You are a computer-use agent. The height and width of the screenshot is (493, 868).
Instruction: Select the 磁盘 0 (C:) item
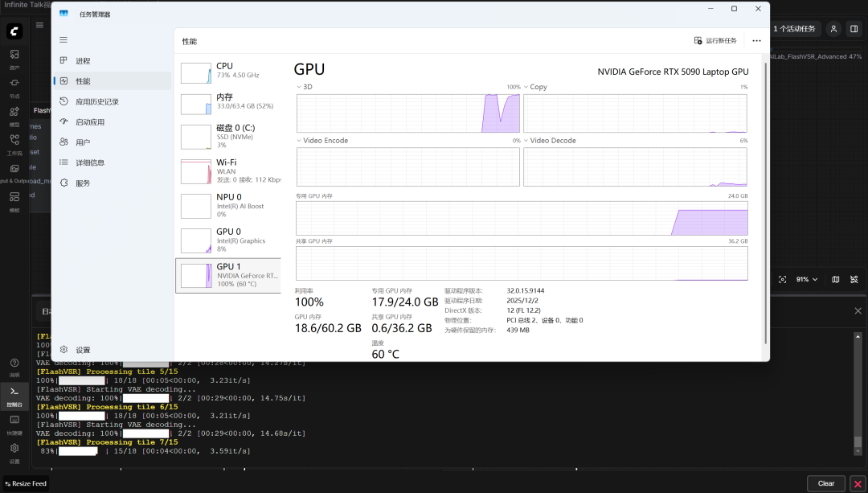[228, 136]
